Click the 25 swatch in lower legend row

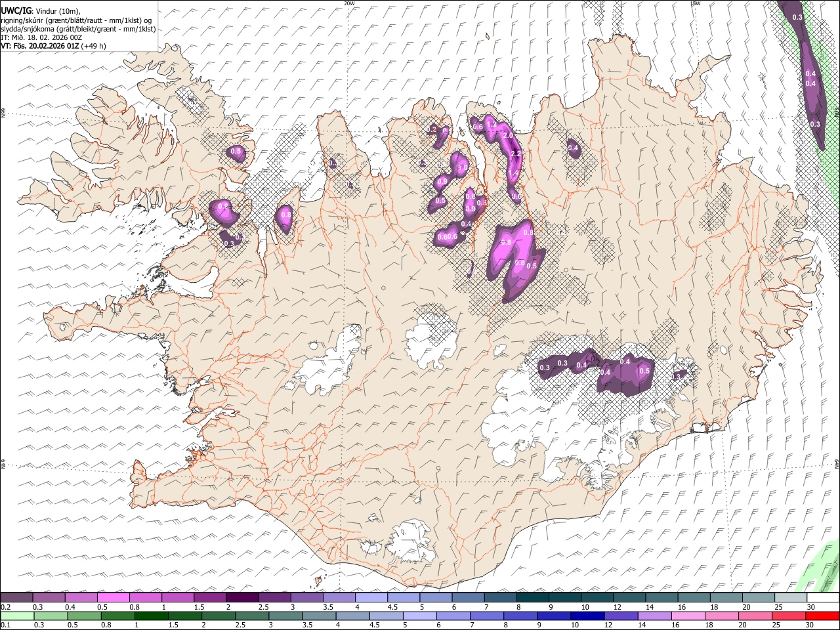pos(788,616)
